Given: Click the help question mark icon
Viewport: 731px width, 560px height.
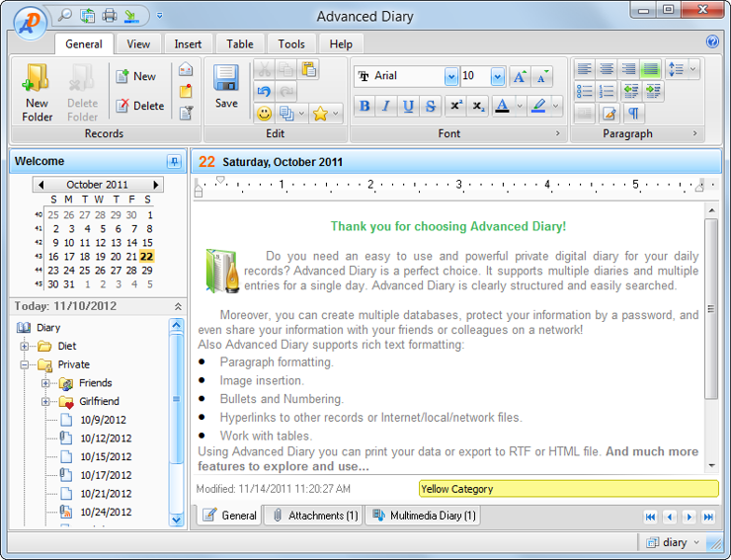Looking at the screenshot, I should click(712, 42).
